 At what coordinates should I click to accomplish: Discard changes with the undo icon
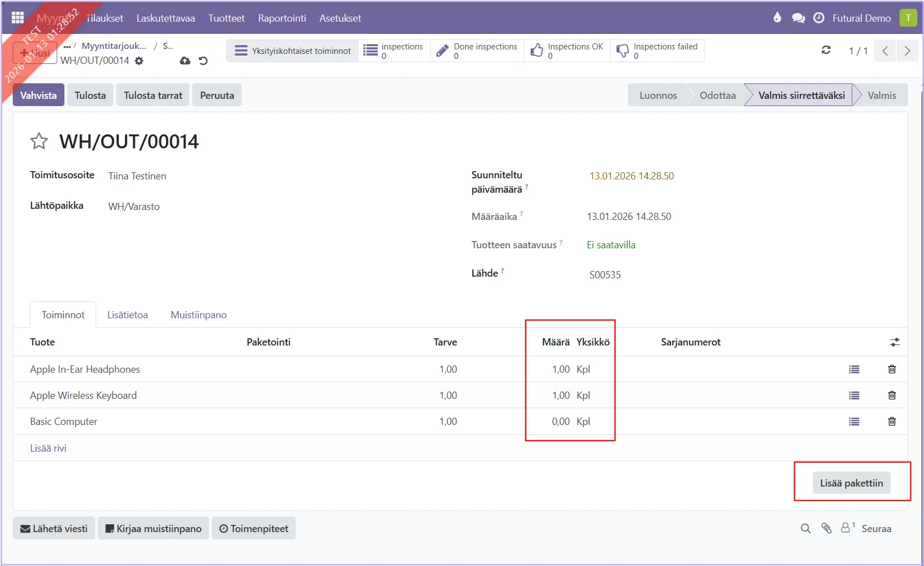(203, 61)
